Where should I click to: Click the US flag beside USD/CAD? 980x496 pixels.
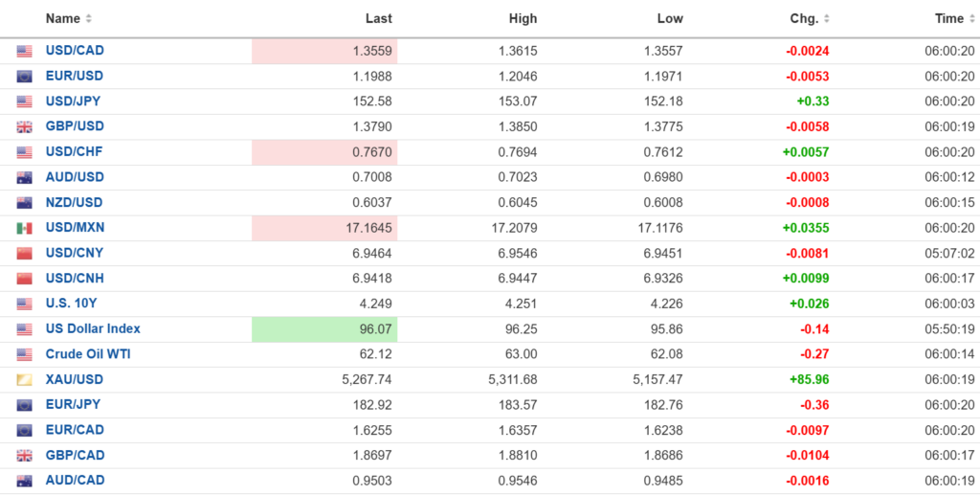tap(25, 51)
